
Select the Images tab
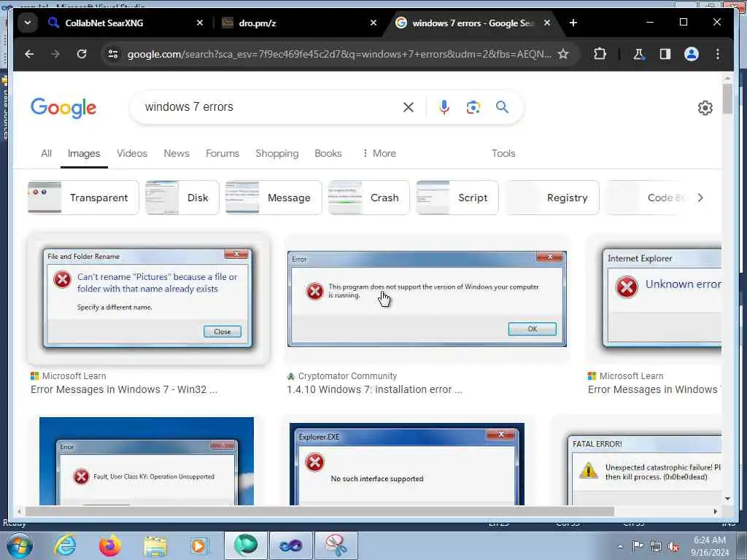(84, 153)
